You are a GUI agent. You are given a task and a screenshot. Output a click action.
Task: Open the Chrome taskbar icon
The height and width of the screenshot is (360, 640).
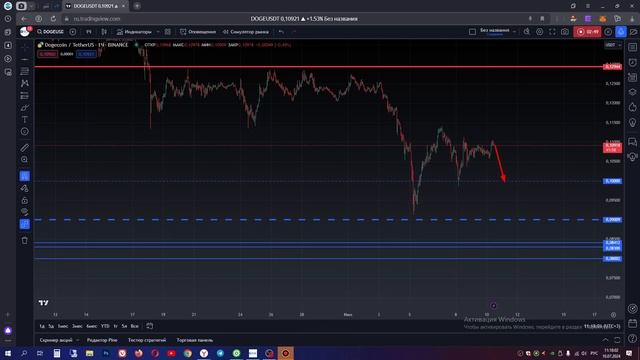[x=187, y=353]
